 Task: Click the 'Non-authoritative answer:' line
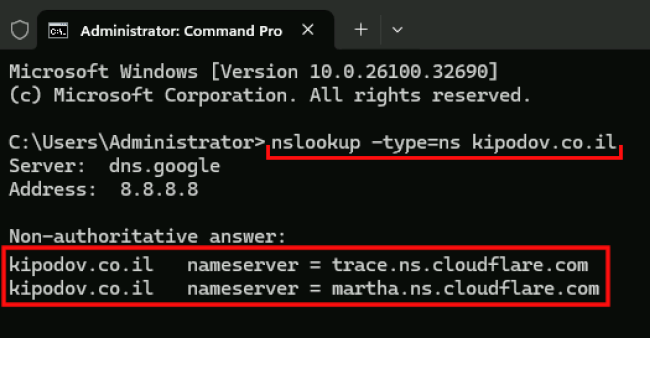click(x=148, y=237)
